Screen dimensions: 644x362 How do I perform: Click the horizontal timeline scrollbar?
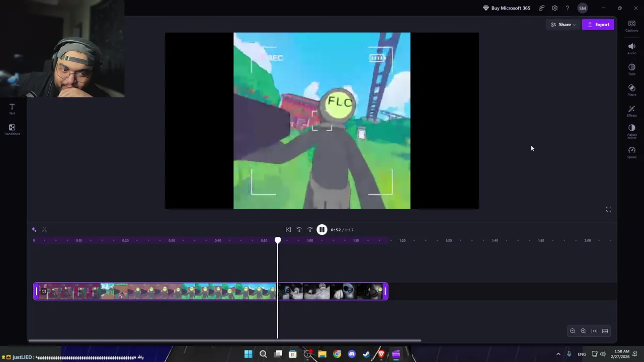coord(224,341)
